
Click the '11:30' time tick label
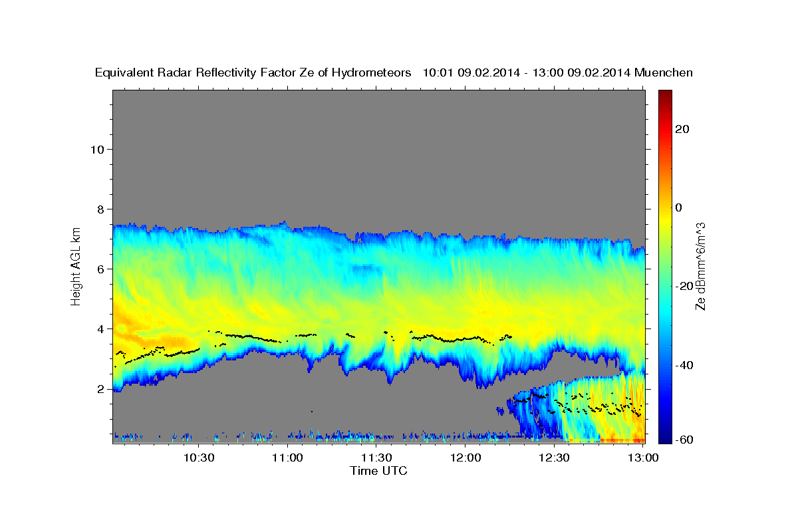tap(376, 457)
